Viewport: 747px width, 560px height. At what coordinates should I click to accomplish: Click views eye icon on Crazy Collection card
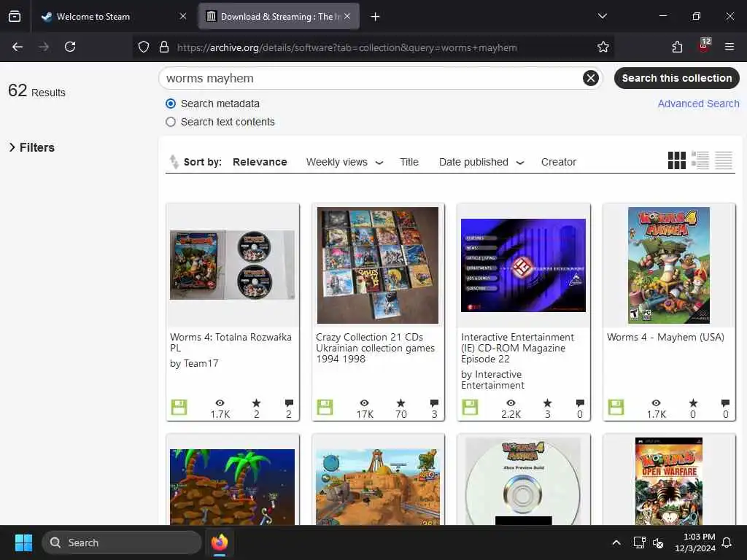(x=365, y=402)
